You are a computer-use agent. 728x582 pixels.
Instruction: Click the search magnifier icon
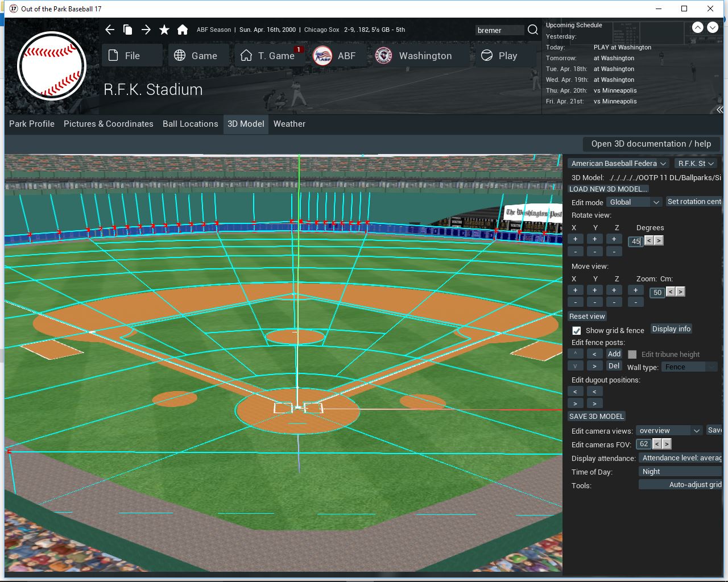tap(533, 30)
